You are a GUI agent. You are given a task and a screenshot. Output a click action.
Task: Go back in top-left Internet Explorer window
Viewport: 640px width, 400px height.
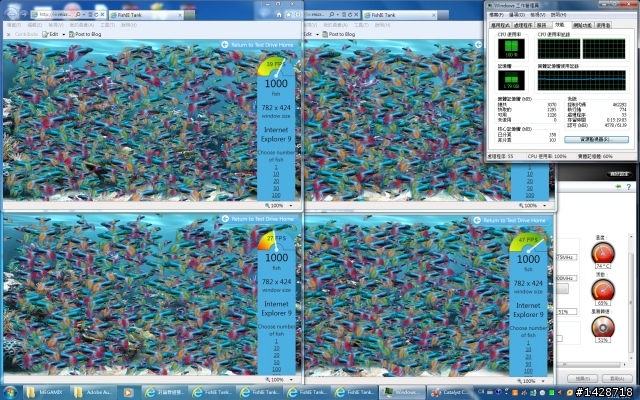(11, 13)
